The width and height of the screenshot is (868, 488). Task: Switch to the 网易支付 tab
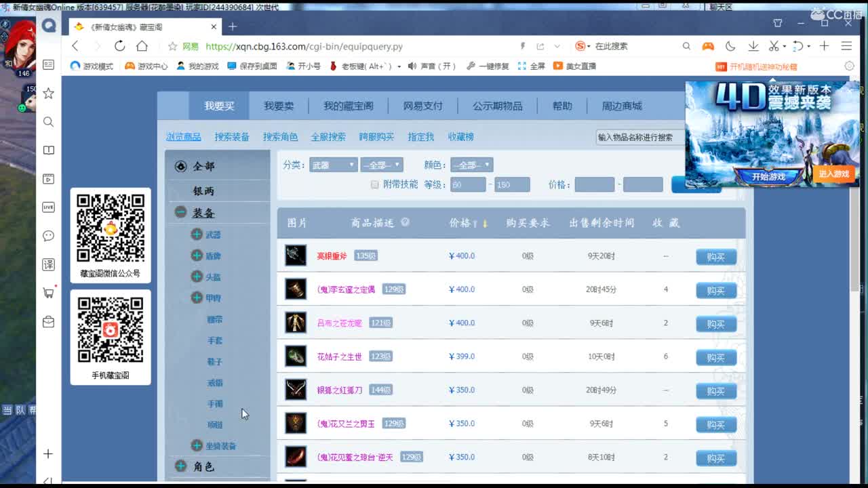(x=422, y=106)
